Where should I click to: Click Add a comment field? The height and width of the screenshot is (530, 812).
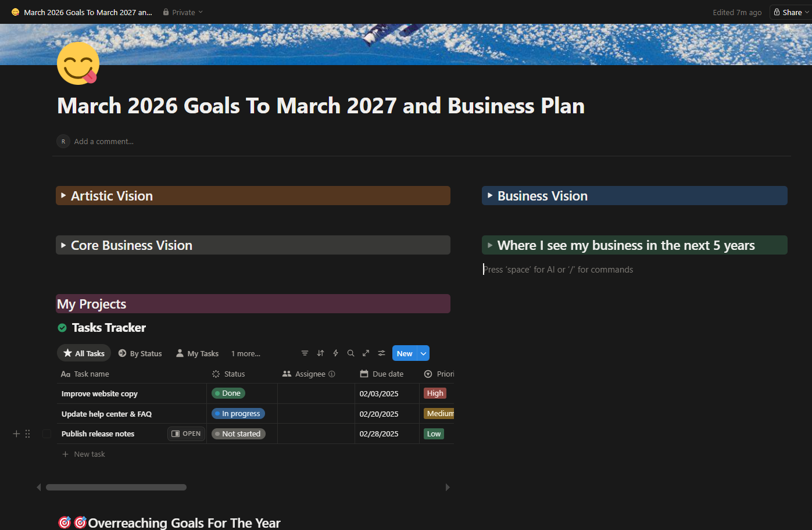tap(104, 141)
